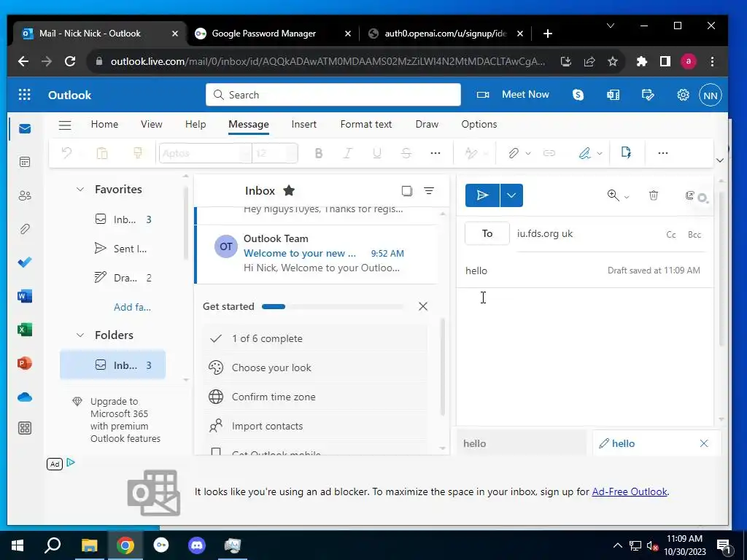Viewport: 747px width, 560px height.
Task: Open the Insert ribbon tab
Action: [304, 124]
